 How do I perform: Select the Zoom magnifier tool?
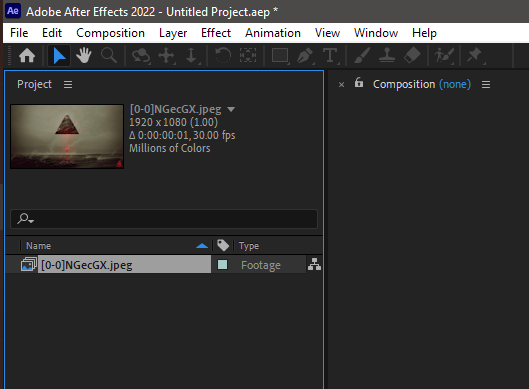point(109,56)
